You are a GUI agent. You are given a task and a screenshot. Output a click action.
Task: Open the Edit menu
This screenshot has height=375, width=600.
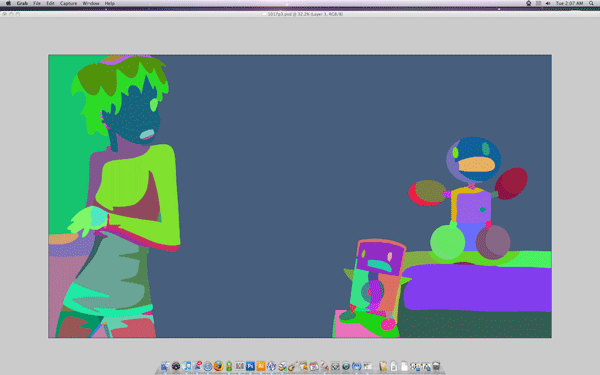point(50,3)
